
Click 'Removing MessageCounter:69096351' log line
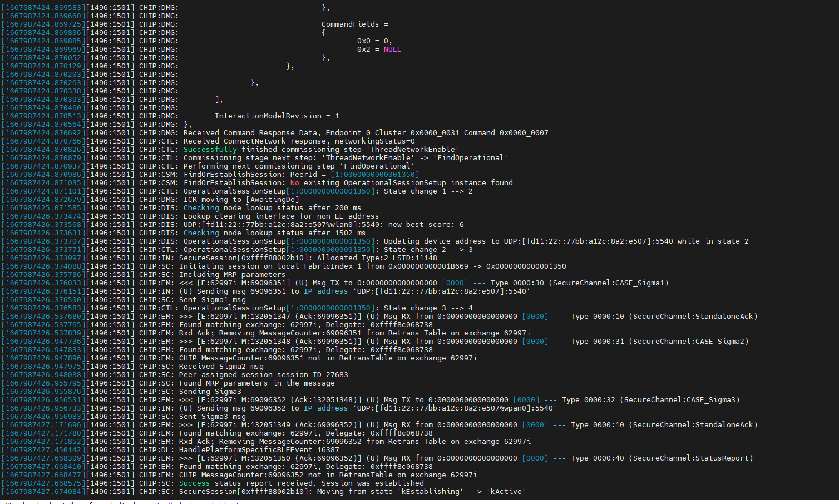[355, 333]
